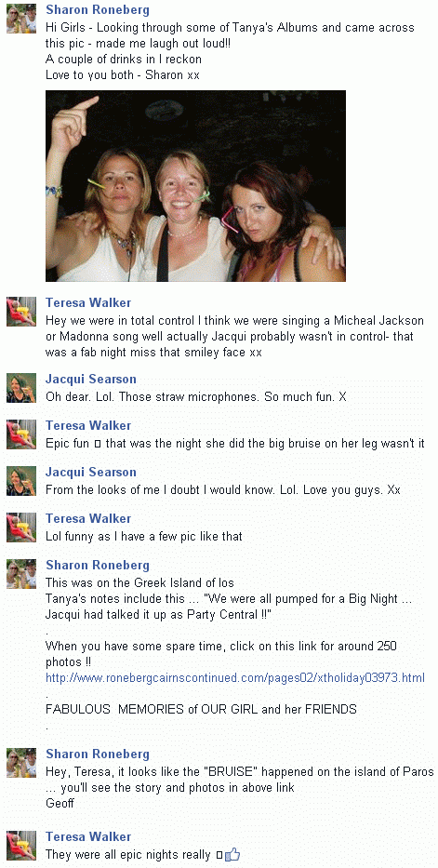Click the Teresa Walker name above the Michael Jackson comment
The image size is (438, 868).
tap(88, 302)
